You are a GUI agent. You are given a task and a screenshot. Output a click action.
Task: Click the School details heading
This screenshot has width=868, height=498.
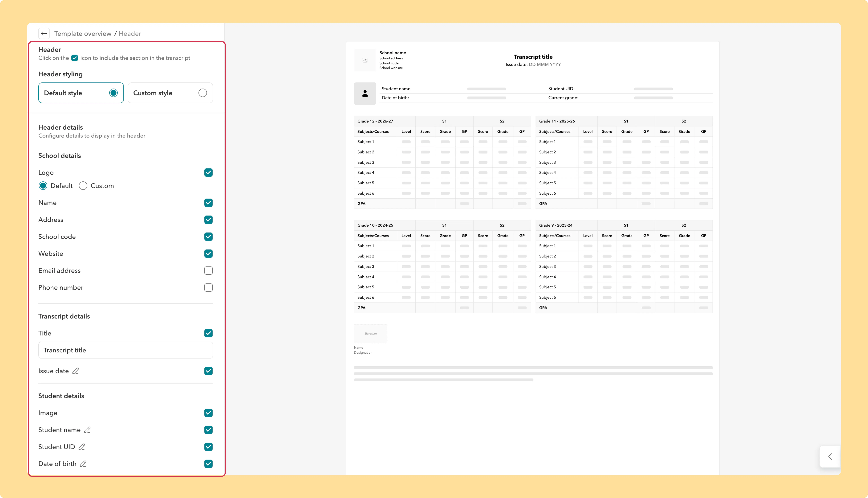(x=59, y=156)
